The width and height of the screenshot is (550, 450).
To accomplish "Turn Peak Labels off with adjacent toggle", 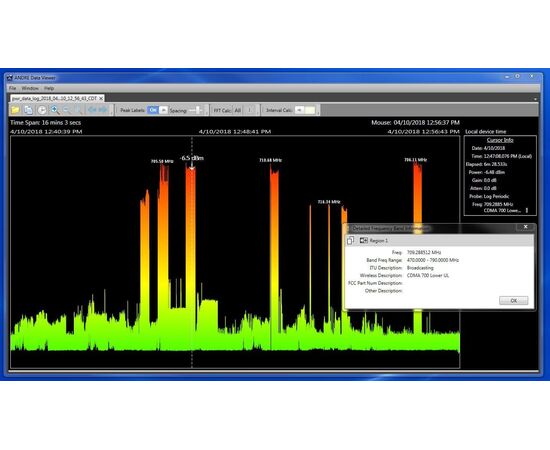I will tap(163, 110).
